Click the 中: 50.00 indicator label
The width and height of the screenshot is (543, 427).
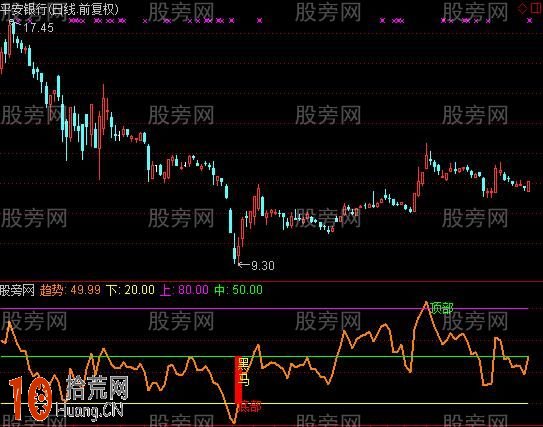pyautogui.click(x=238, y=290)
